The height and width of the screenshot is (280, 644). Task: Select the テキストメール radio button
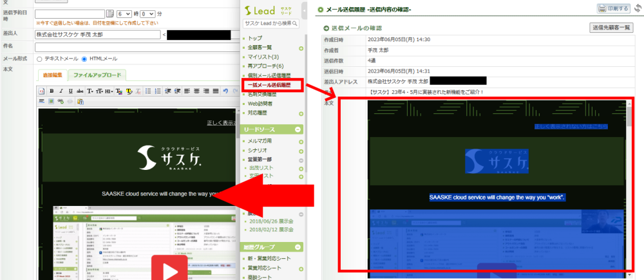39,59
